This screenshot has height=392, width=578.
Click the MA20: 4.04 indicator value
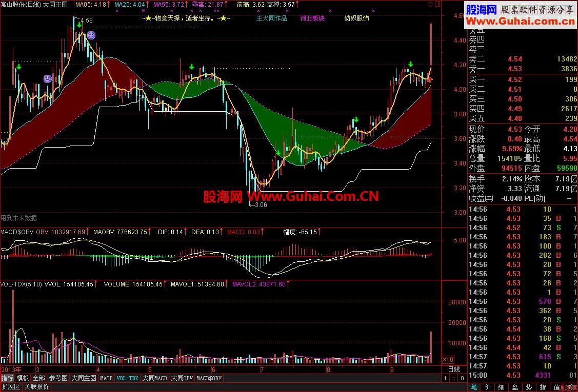(x=129, y=5)
